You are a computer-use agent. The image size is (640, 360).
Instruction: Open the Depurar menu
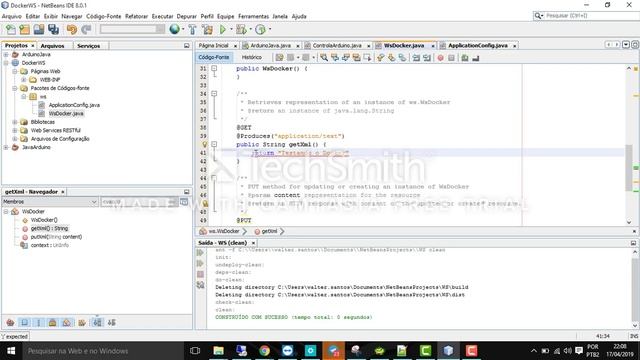(x=187, y=16)
